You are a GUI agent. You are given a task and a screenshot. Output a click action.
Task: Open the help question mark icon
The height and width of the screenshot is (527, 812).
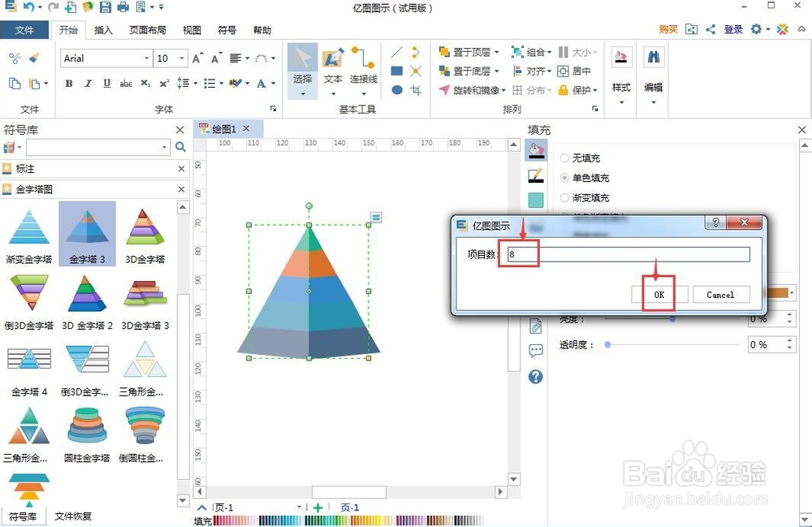[535, 376]
